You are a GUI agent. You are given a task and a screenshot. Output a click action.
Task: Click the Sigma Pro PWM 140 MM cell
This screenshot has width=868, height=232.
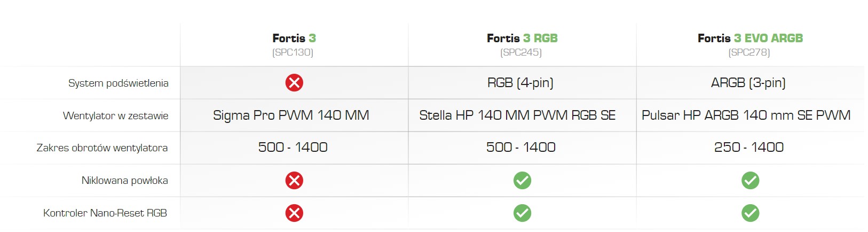[291, 115]
